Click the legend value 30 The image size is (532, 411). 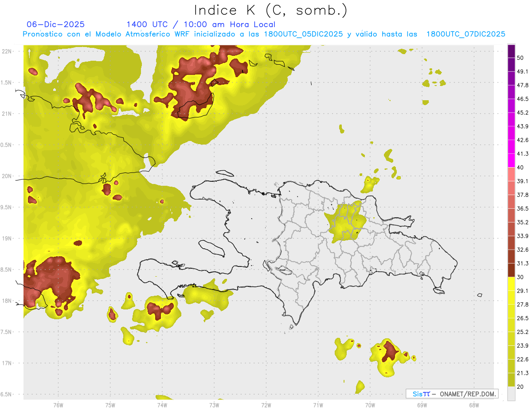[521, 277]
